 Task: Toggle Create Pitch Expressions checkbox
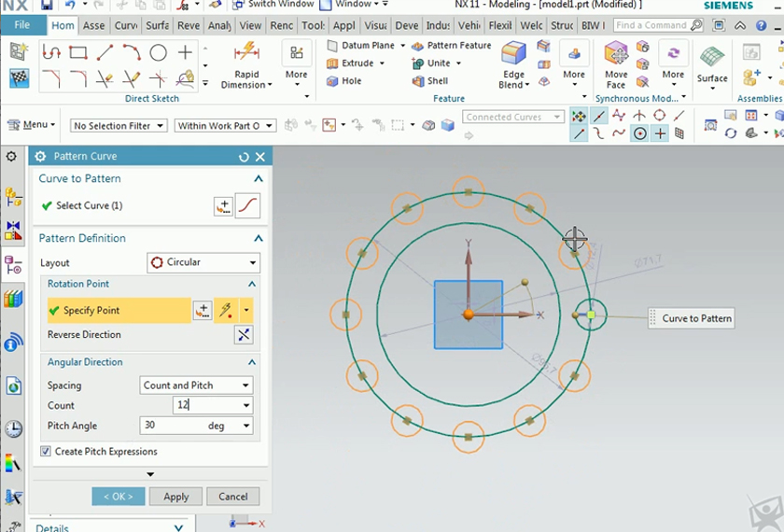pyautogui.click(x=46, y=452)
